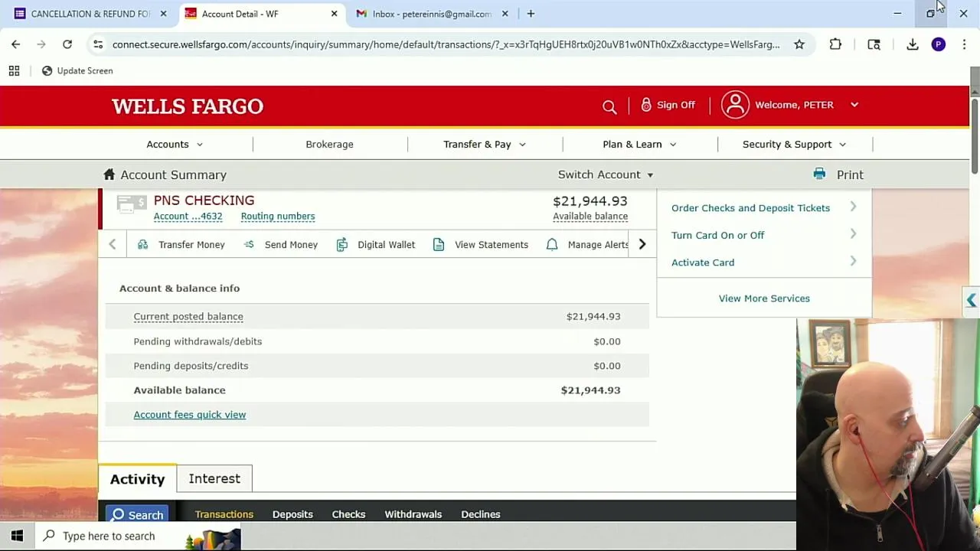Click the Search transactions button

[x=136, y=514]
